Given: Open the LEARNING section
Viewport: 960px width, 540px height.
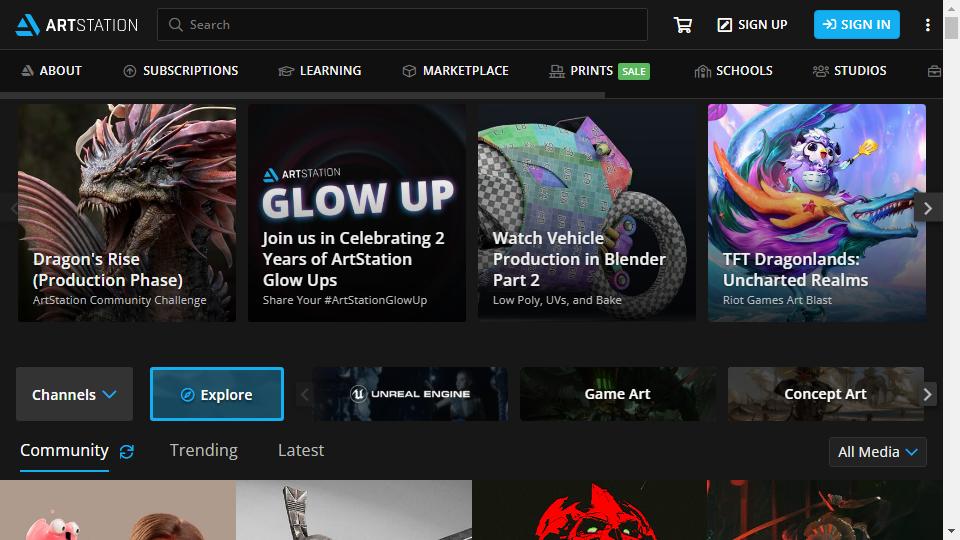Looking at the screenshot, I should pyautogui.click(x=320, y=71).
